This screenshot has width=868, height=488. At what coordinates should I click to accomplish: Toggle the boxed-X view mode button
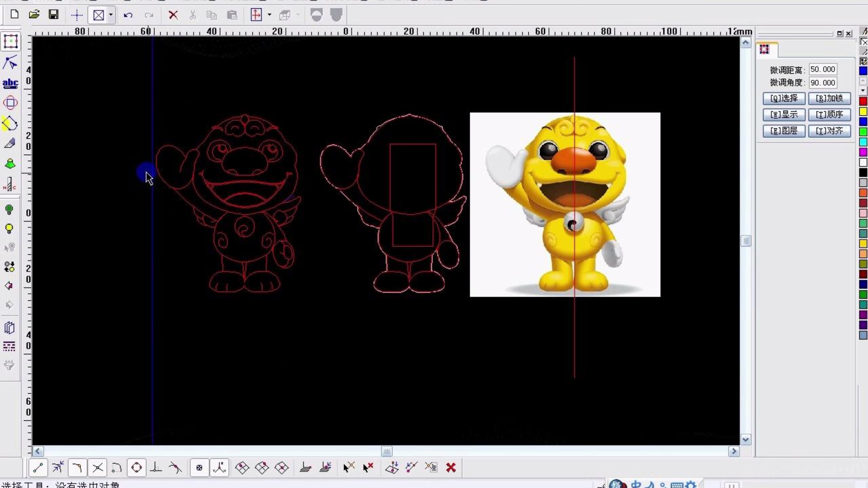(x=98, y=15)
